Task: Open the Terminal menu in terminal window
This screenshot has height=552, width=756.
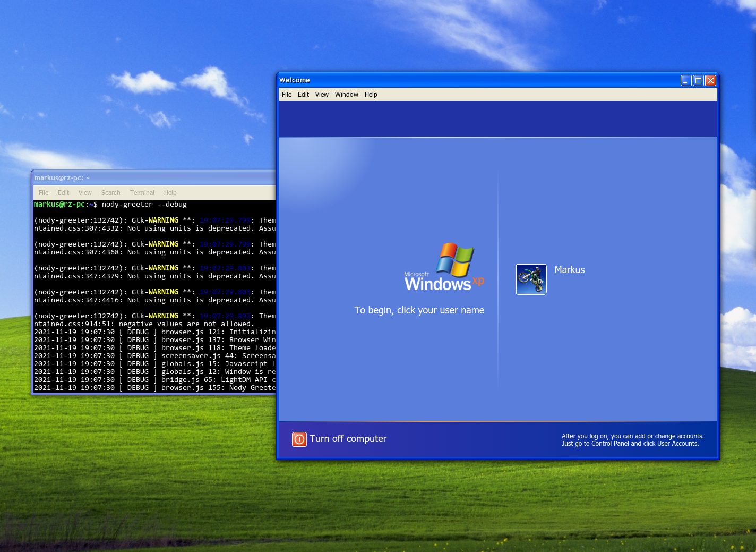Action: coord(142,193)
